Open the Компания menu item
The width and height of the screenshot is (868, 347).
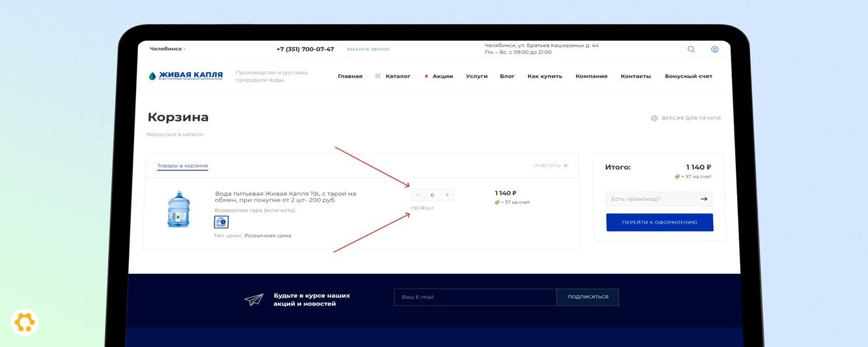pyautogui.click(x=591, y=76)
